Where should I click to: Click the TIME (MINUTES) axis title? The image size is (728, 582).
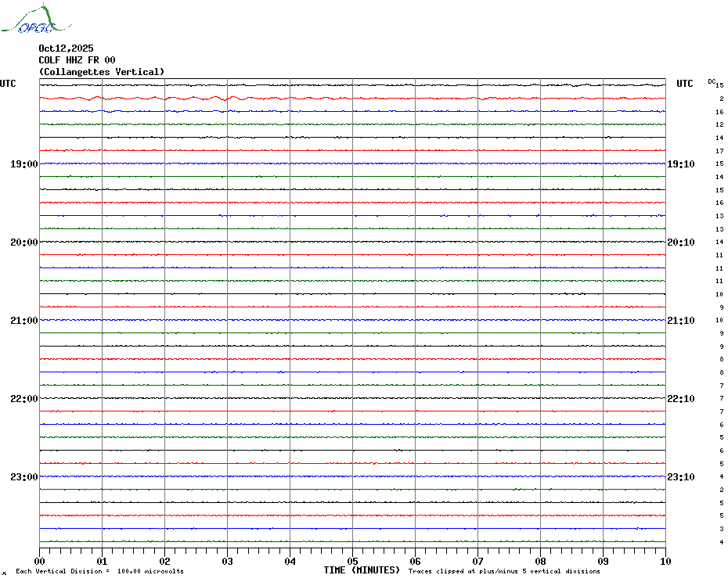click(362, 570)
